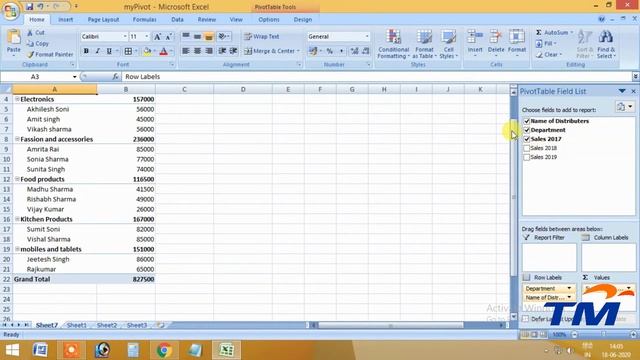This screenshot has height=360, width=640.
Task: Open Cell Styles gallery
Action: tap(448, 44)
